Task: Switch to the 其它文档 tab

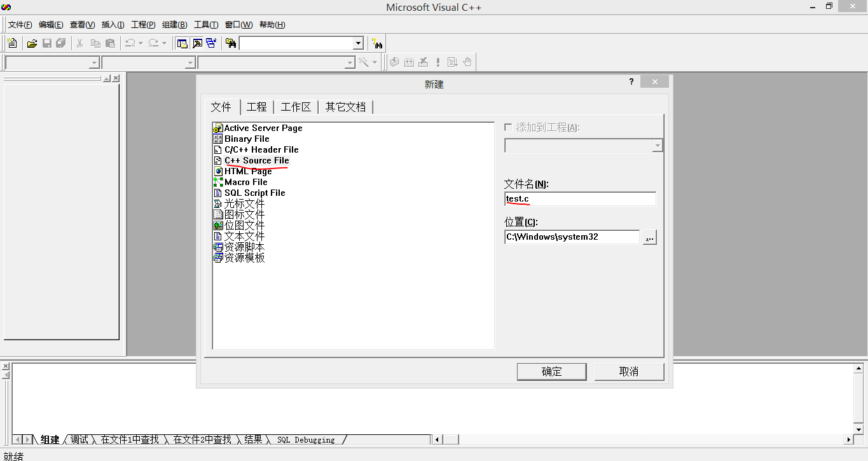Action: (346, 107)
